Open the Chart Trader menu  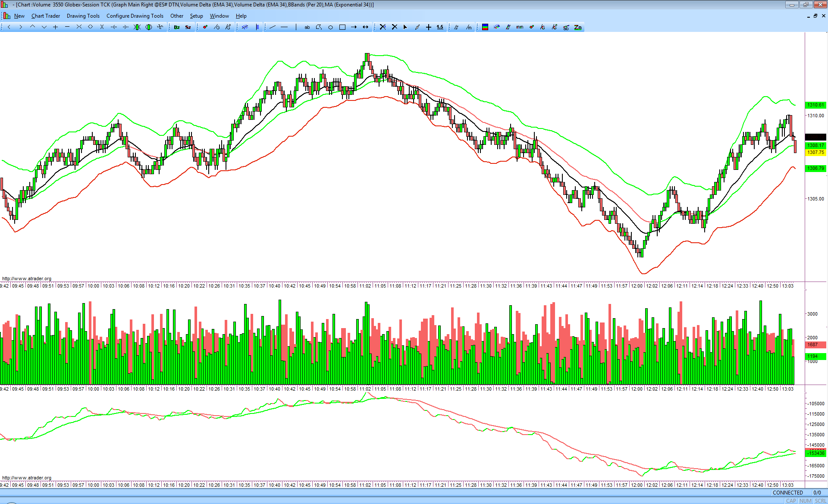pyautogui.click(x=46, y=16)
